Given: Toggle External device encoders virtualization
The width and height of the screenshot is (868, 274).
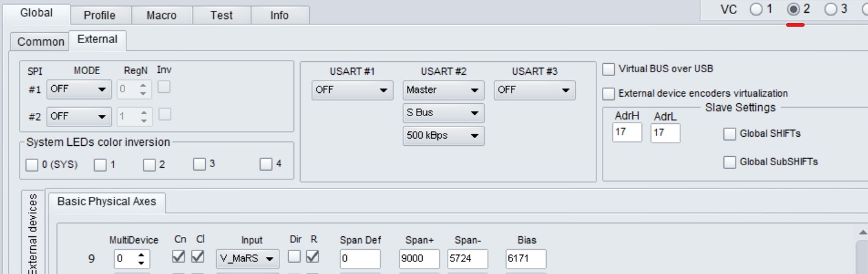Looking at the screenshot, I should pyautogui.click(x=609, y=94).
